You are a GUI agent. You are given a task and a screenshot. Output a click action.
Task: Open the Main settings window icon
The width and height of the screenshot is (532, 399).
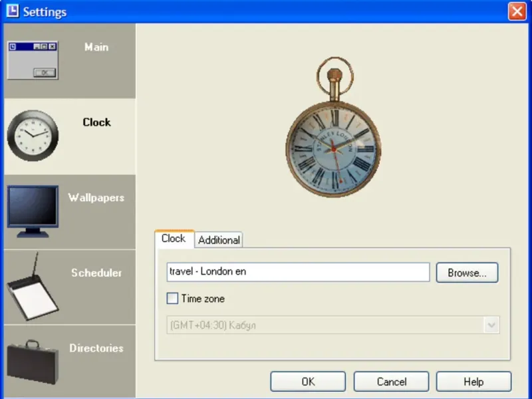click(x=33, y=61)
